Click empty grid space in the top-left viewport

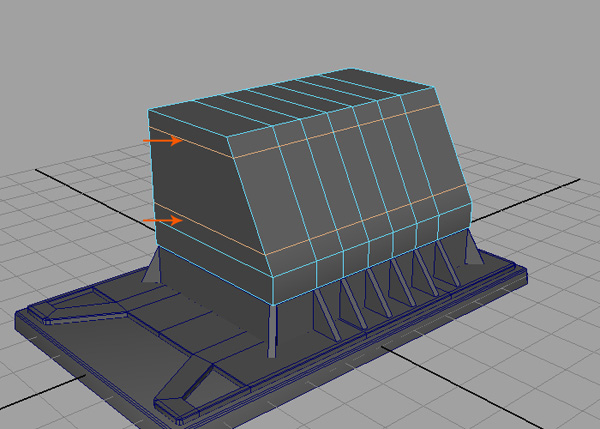[x=60, y=60]
